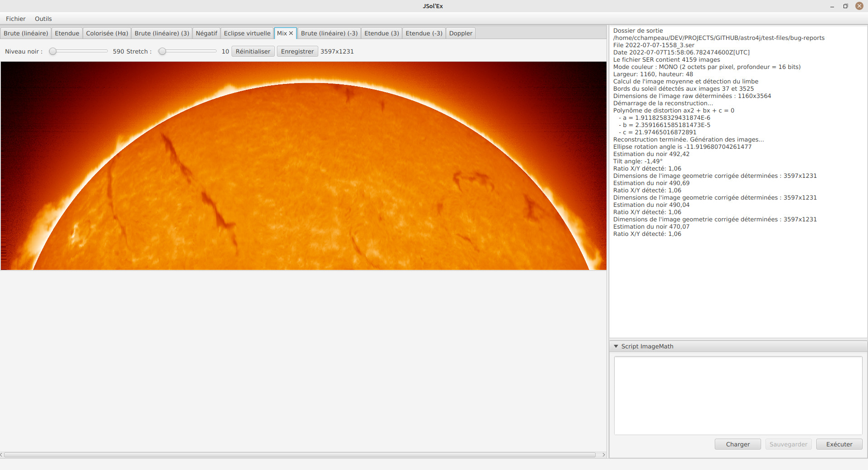Open the Outils menu
Screen dimensions: 868x470
43,19
